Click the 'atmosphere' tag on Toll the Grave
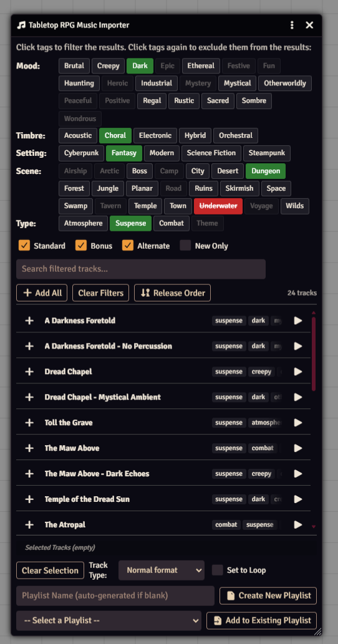The height and width of the screenshot is (644, 338). [x=265, y=422]
